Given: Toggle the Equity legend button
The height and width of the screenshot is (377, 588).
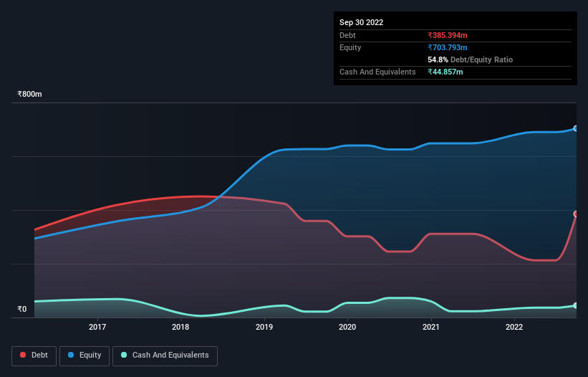Looking at the screenshot, I should tap(85, 355).
